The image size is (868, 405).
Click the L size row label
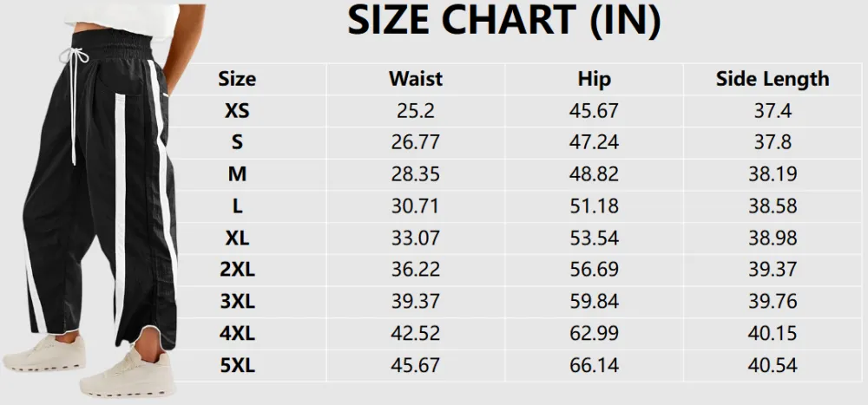click(237, 206)
